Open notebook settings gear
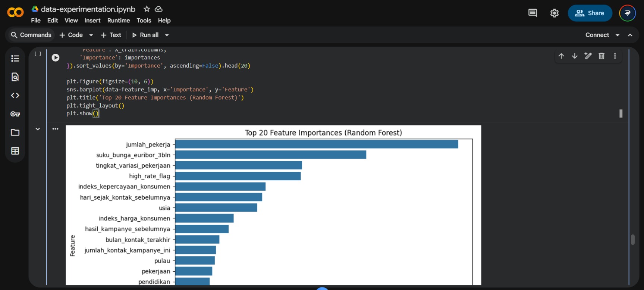Screen dimensions: 644x290 tap(555, 13)
